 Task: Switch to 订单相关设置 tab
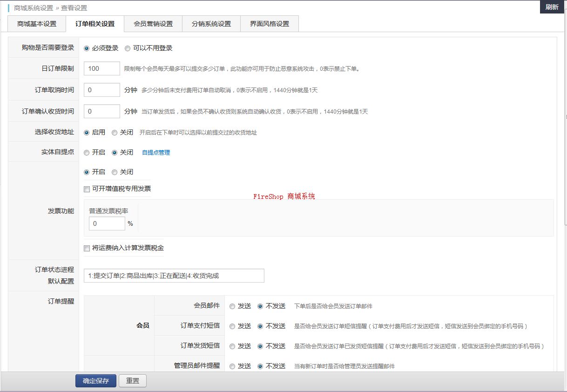tap(95, 24)
